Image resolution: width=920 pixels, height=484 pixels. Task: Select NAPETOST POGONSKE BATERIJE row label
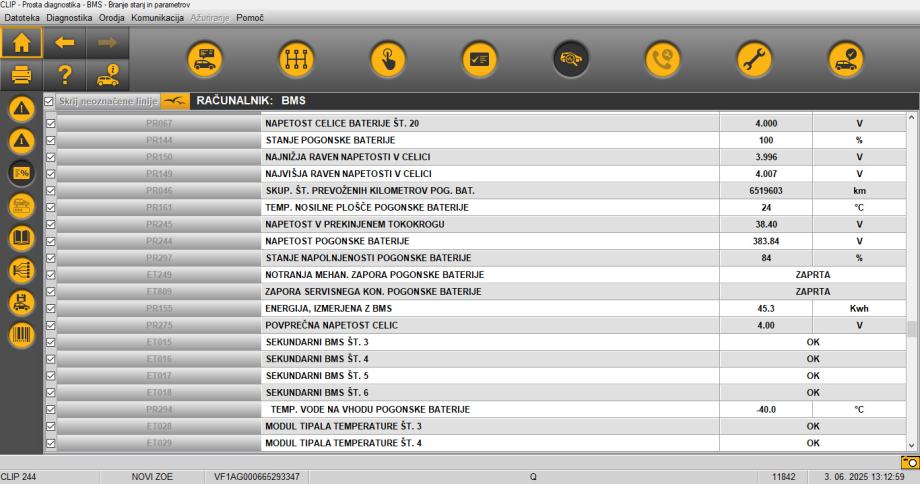pyautogui.click(x=337, y=241)
